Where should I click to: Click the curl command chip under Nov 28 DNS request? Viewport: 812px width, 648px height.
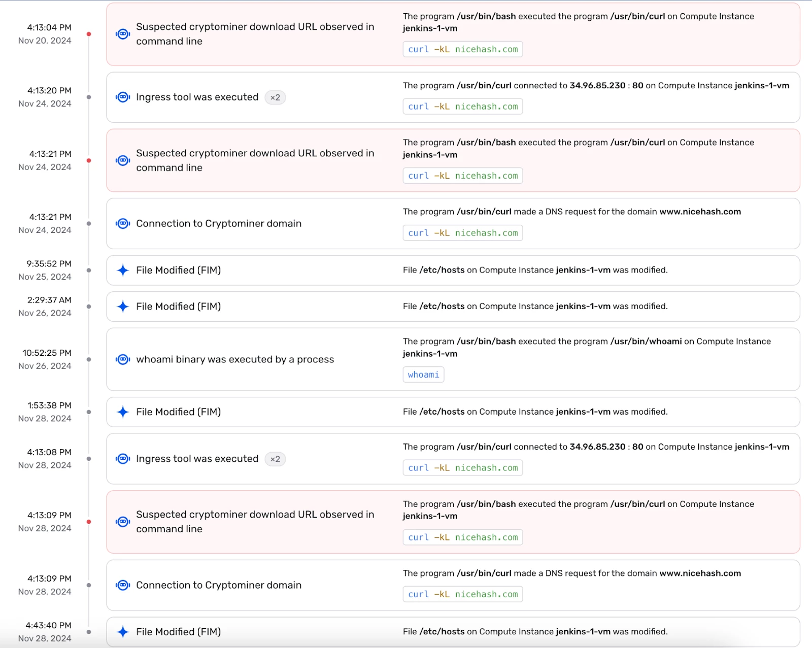click(x=463, y=594)
